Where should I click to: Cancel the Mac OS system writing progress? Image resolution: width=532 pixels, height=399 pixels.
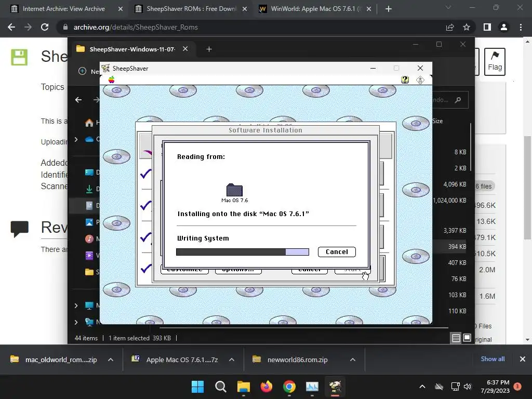click(337, 252)
